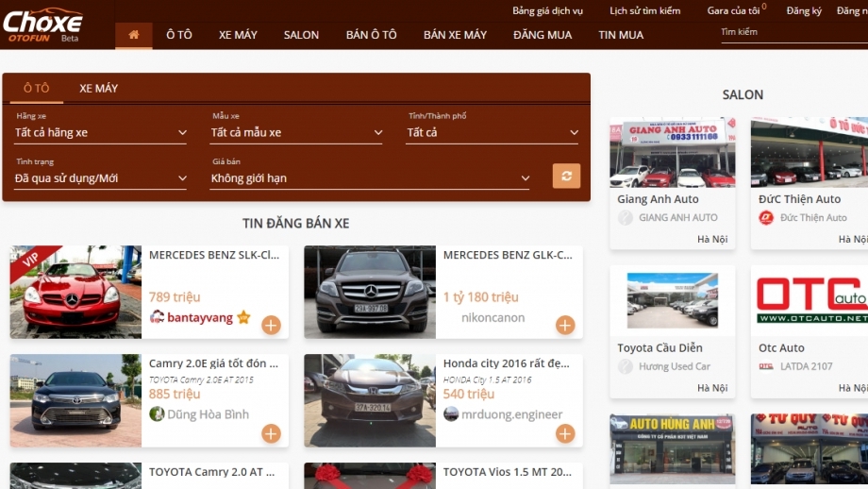This screenshot has height=489, width=868.
Task: Click the home icon in navigation bar
Action: click(x=133, y=35)
